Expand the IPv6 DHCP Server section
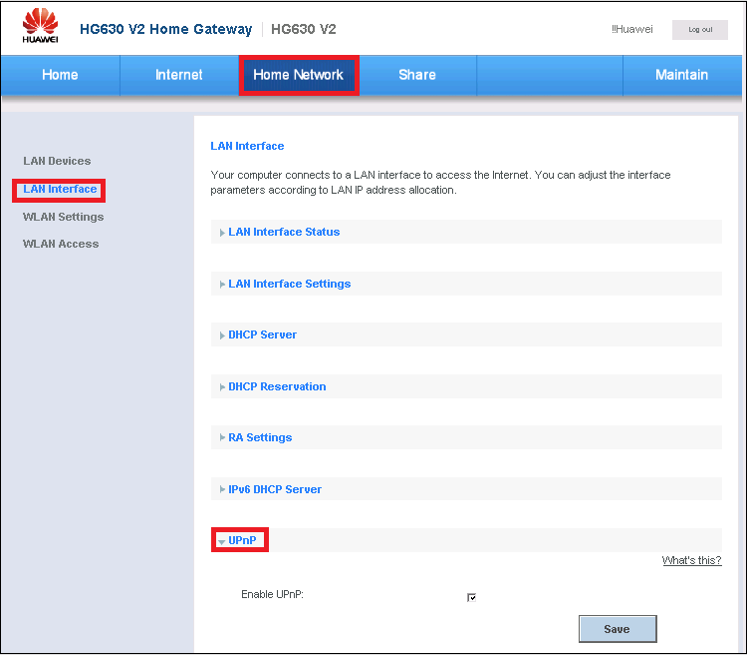The height and width of the screenshot is (655, 747). (275, 490)
